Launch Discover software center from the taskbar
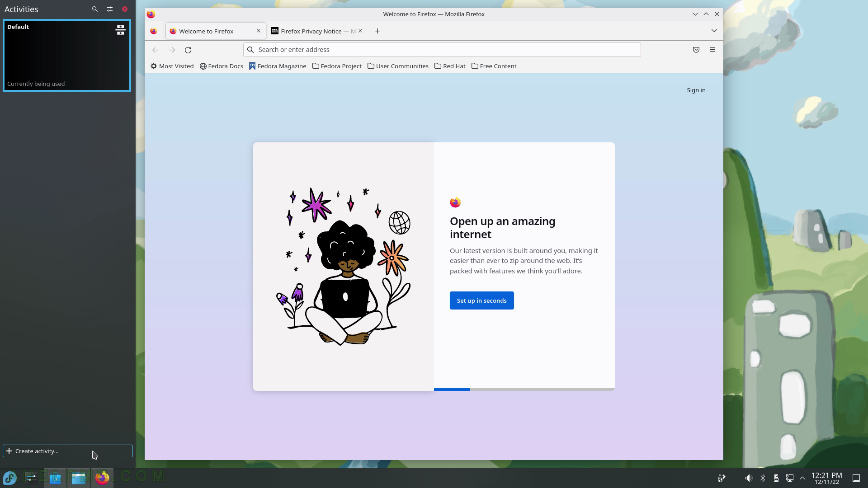This screenshot has width=868, height=488. 55,478
